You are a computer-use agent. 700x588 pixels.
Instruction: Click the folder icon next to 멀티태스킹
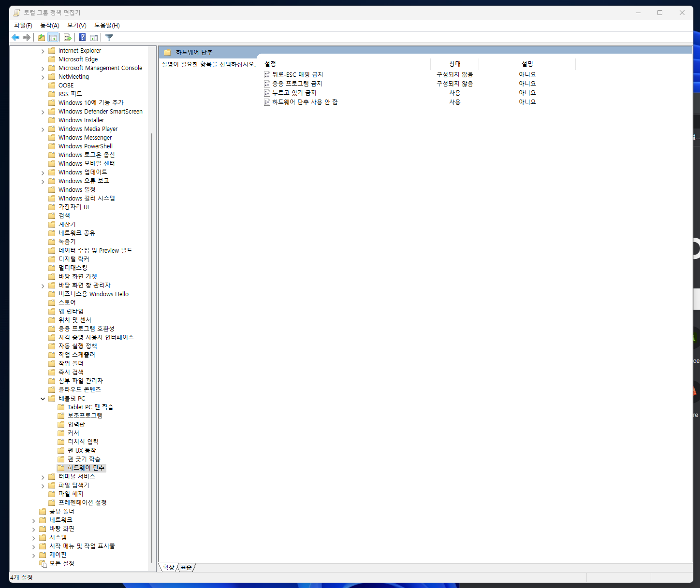click(x=52, y=268)
